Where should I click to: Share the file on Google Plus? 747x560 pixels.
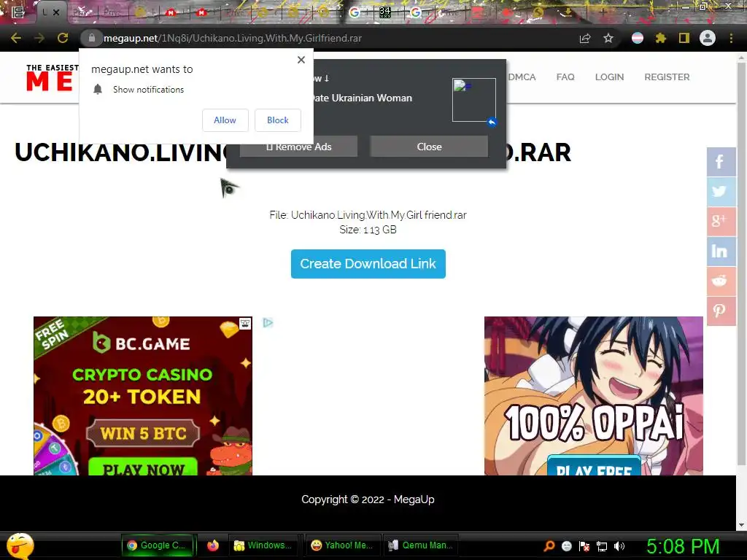(x=721, y=222)
